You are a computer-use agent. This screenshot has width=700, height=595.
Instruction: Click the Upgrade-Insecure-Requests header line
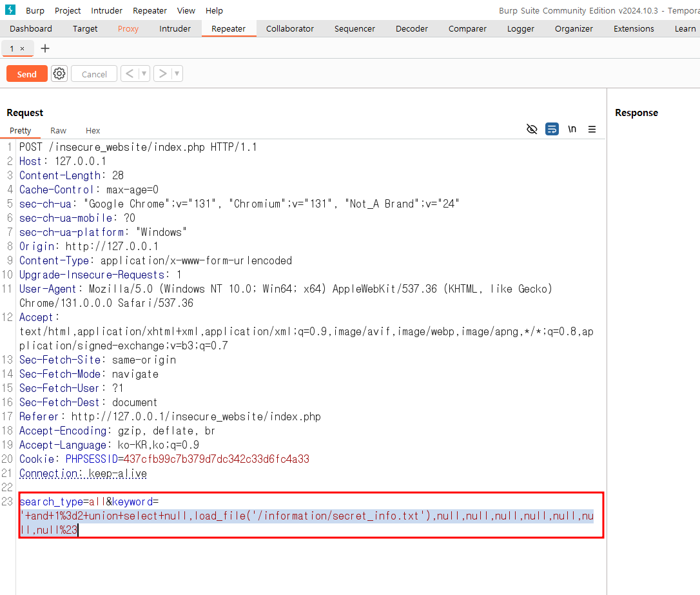pos(101,275)
